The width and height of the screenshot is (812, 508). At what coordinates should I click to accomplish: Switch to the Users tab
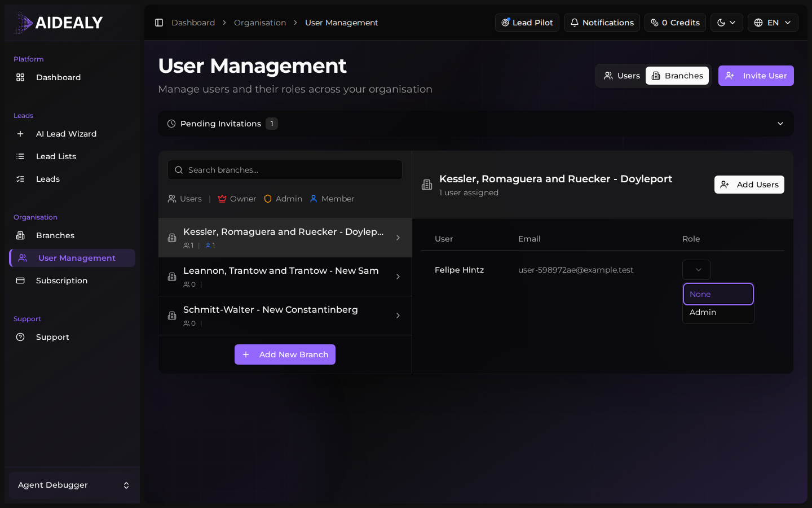coord(622,76)
